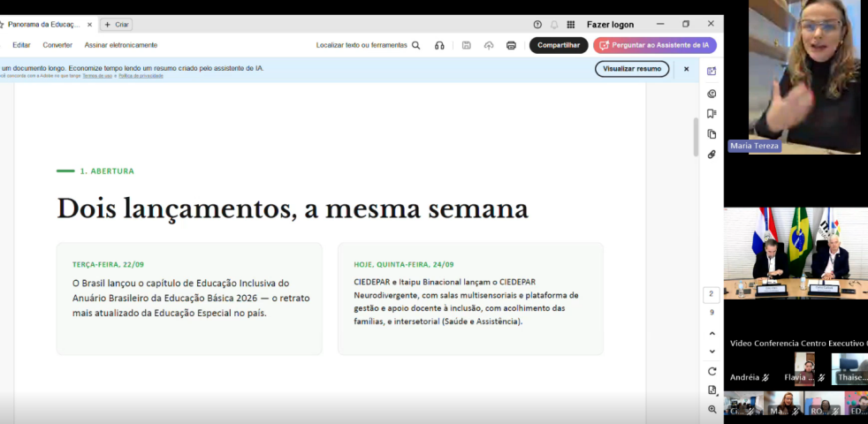Open the page thumbnails panel icon
This screenshot has height=424, width=868.
tap(712, 134)
